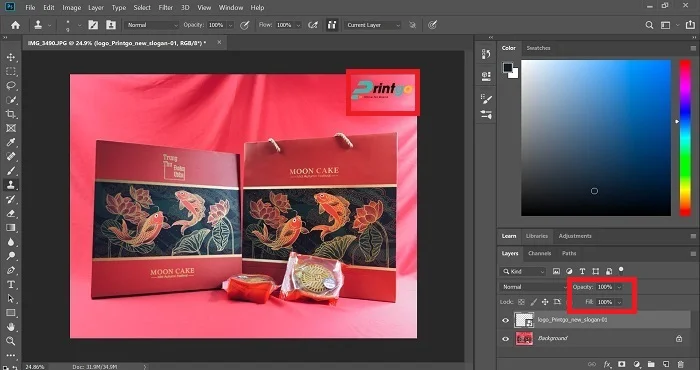Toggle lock position

[545, 302]
